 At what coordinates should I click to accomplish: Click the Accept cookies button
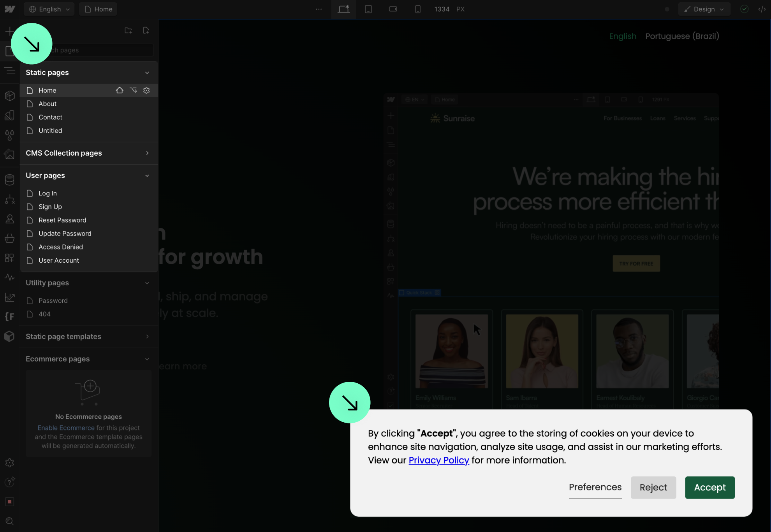[710, 488]
